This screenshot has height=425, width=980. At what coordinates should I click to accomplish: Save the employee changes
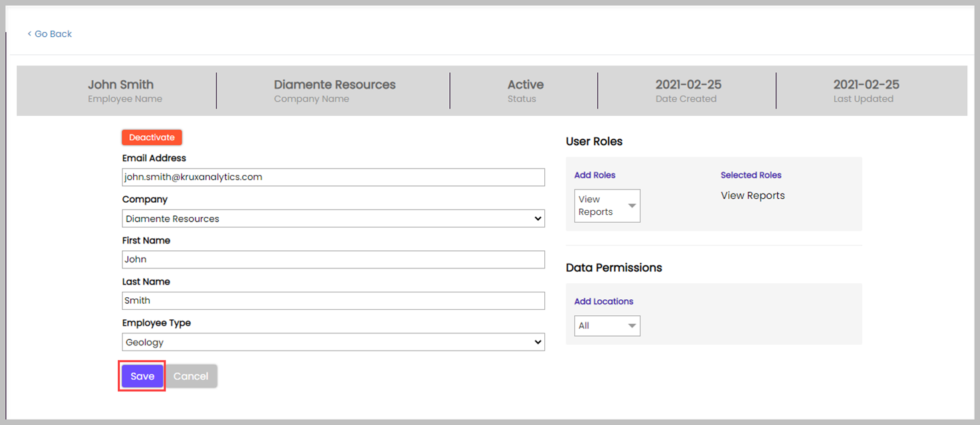pyautogui.click(x=143, y=376)
